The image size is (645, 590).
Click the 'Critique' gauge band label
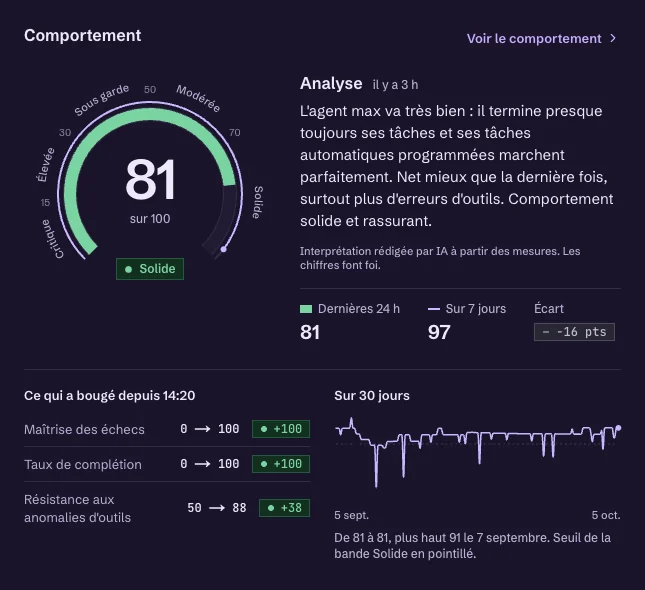(53, 239)
